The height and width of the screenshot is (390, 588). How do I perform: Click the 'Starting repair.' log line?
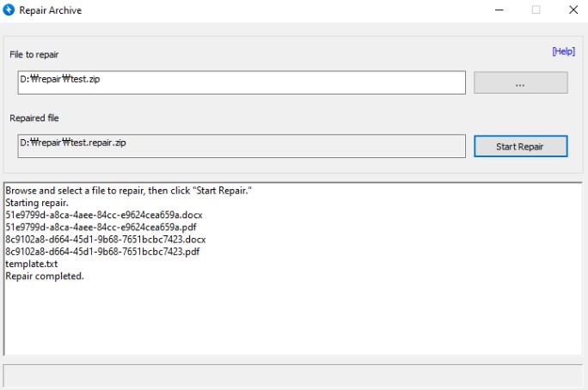pos(37,203)
